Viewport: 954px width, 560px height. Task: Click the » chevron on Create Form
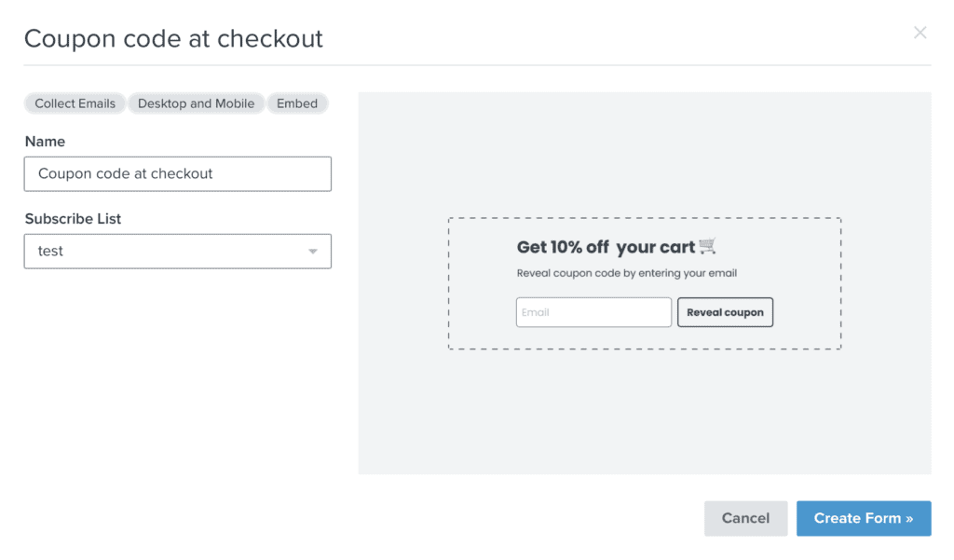click(x=909, y=519)
